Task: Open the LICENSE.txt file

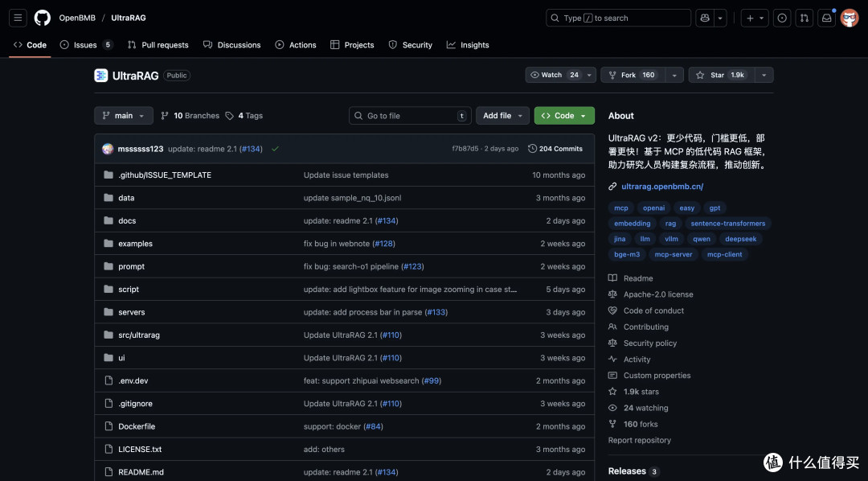Action: 140,449
